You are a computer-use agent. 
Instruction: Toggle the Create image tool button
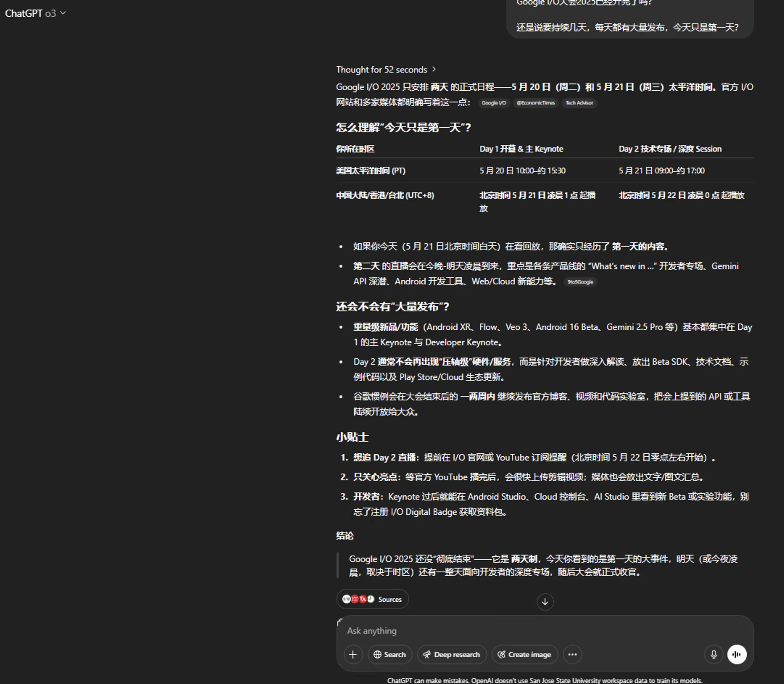(x=524, y=654)
